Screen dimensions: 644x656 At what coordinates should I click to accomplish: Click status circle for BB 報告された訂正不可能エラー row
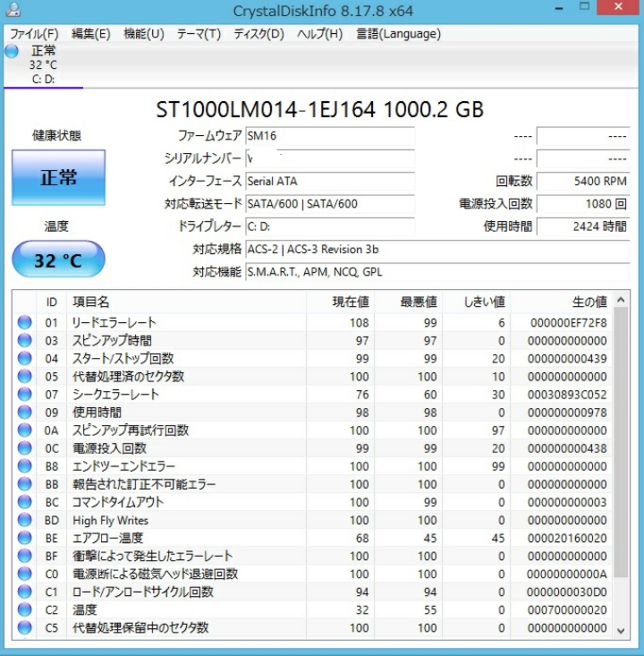point(25,484)
